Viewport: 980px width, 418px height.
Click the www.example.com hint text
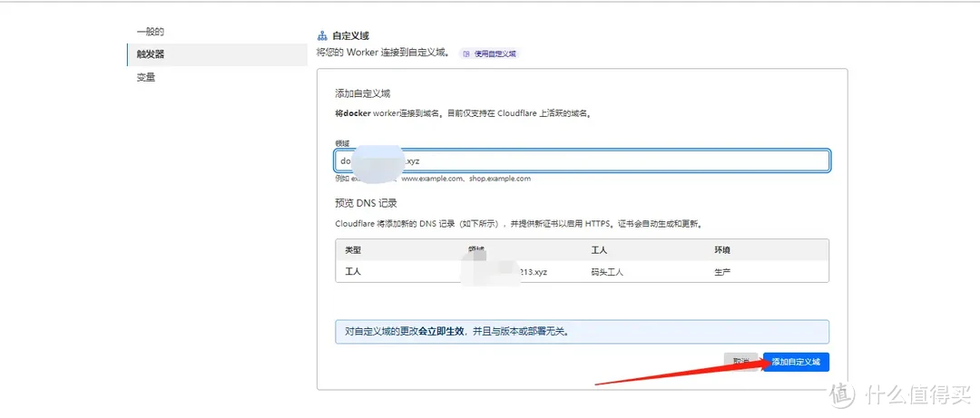tap(431, 179)
